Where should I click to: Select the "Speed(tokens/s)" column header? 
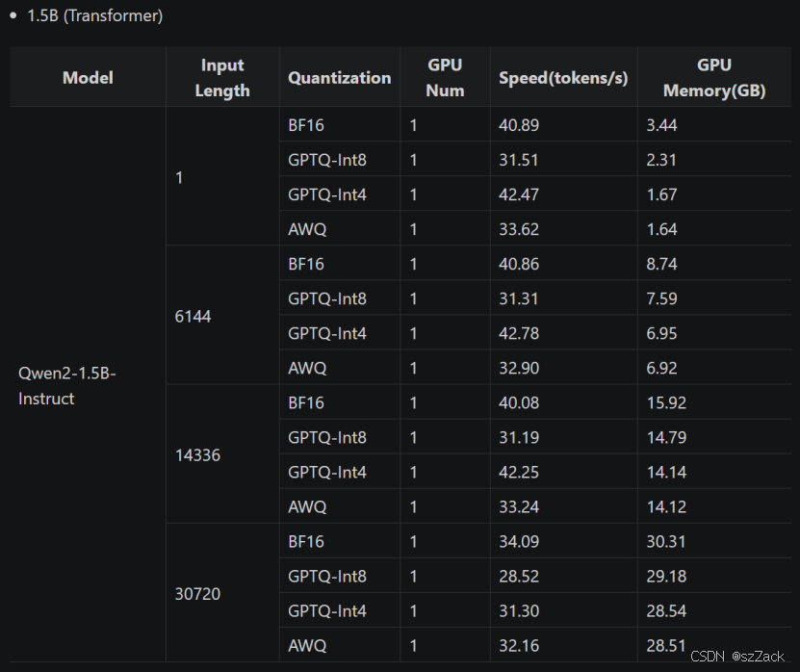pyautogui.click(x=563, y=78)
